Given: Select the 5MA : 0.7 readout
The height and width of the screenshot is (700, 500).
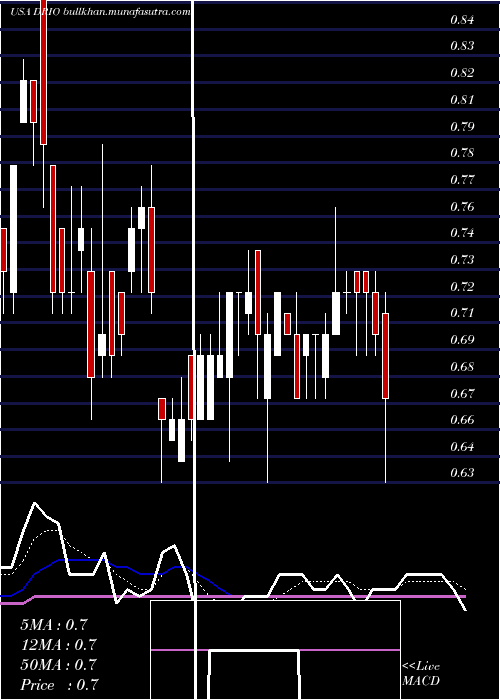Looking at the screenshot, I should click(54, 625).
